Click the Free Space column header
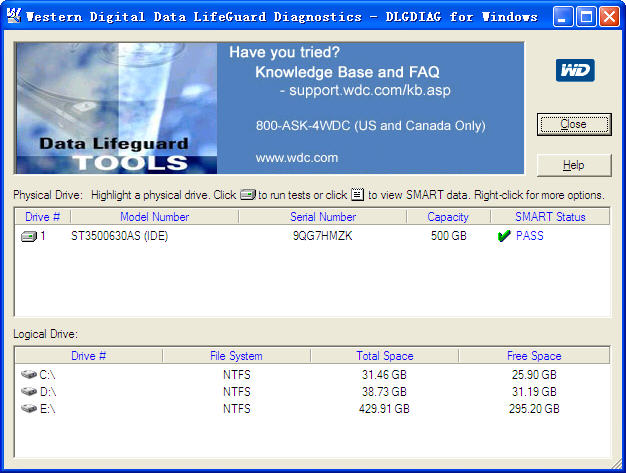Screen dimensions: 626x473 [x=533, y=356]
